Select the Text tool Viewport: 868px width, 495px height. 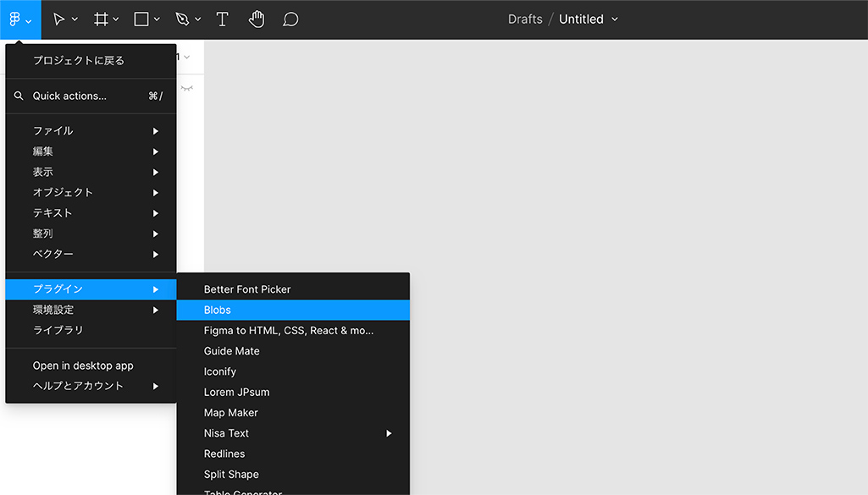[222, 19]
